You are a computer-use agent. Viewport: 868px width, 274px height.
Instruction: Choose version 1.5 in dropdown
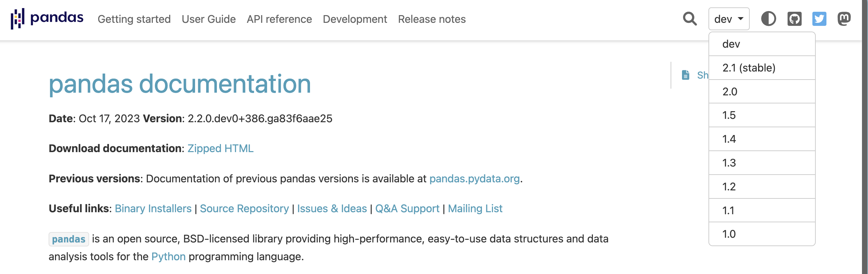coord(762,116)
